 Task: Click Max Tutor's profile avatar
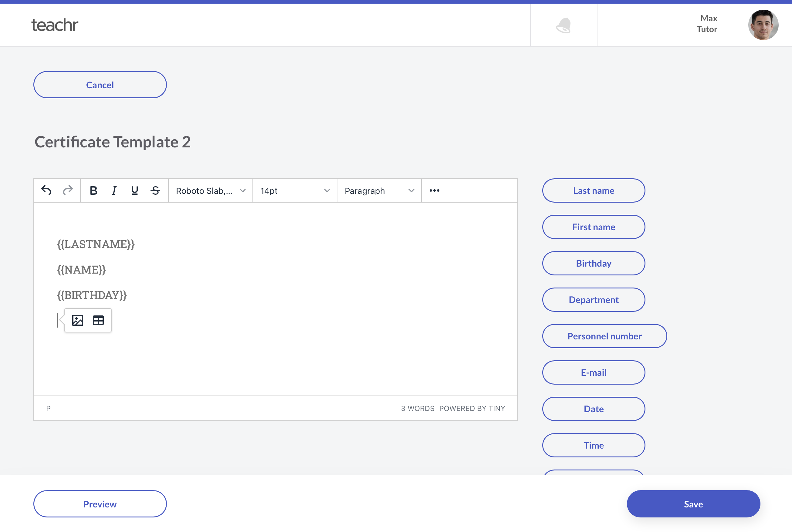[763, 25]
